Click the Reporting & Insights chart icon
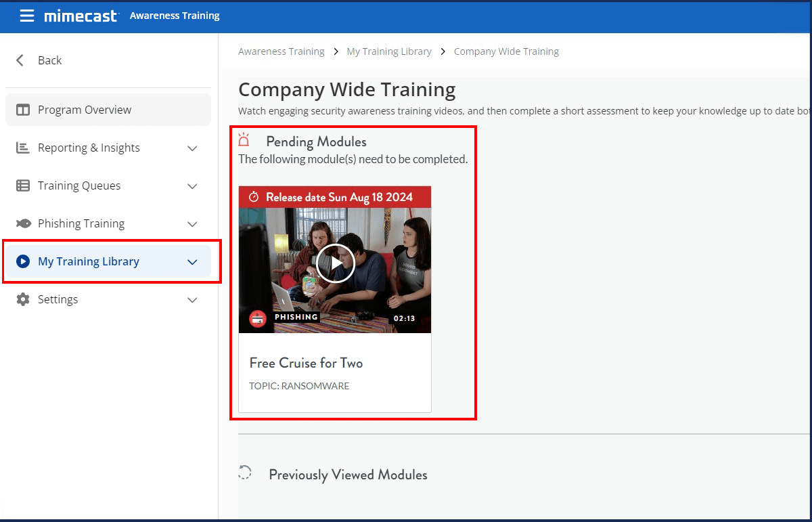 coord(23,148)
